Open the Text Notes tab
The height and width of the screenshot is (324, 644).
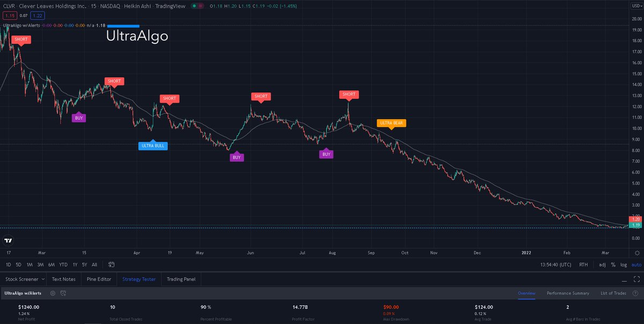(x=63, y=279)
